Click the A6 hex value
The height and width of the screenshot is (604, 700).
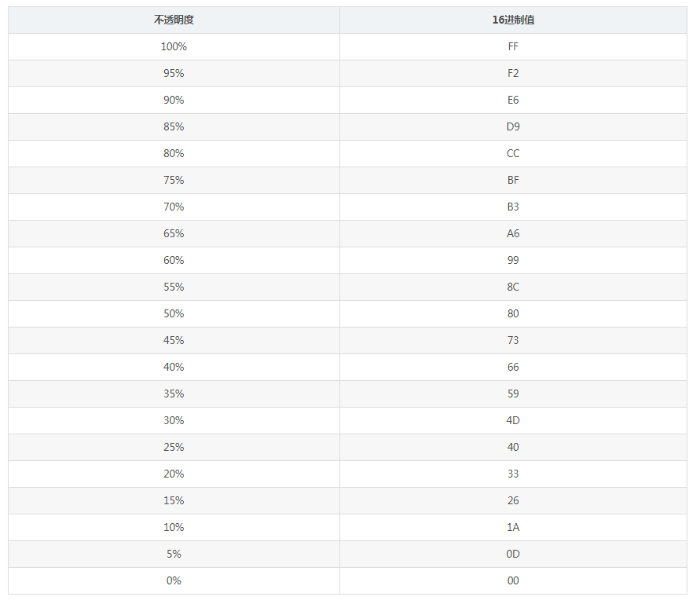point(513,234)
